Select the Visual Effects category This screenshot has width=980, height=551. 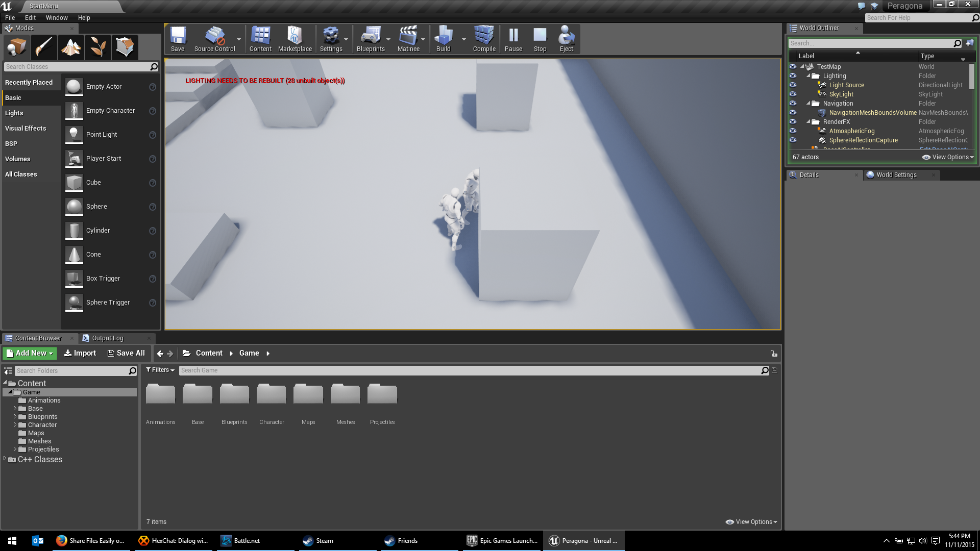coord(26,129)
